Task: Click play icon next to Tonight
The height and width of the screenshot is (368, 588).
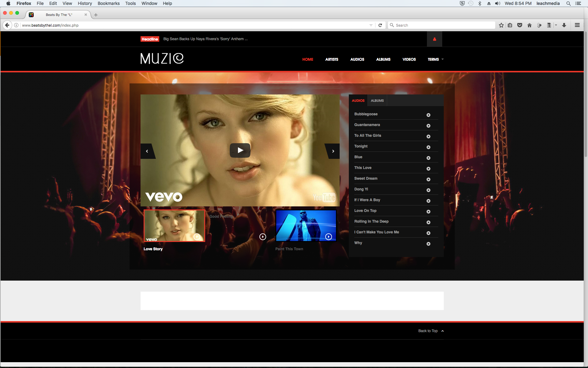Action: [428, 147]
